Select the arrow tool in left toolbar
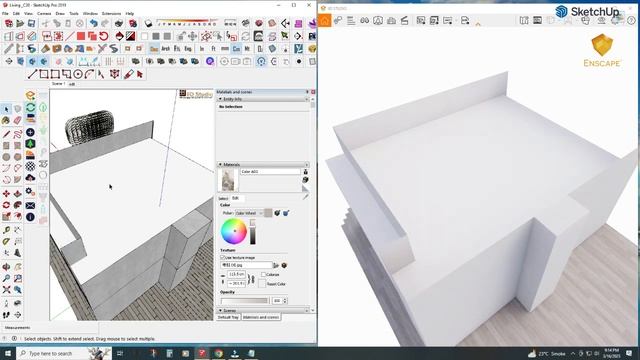The height and width of the screenshot is (360, 640). click(x=6, y=109)
